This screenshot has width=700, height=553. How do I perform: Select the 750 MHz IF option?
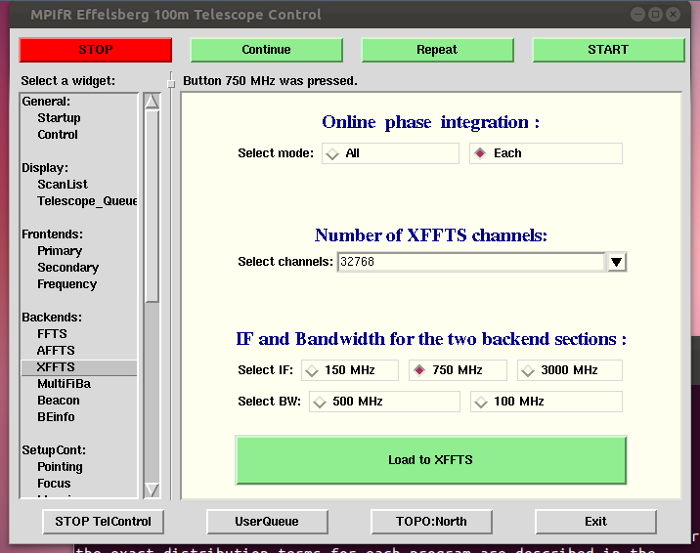click(x=458, y=370)
